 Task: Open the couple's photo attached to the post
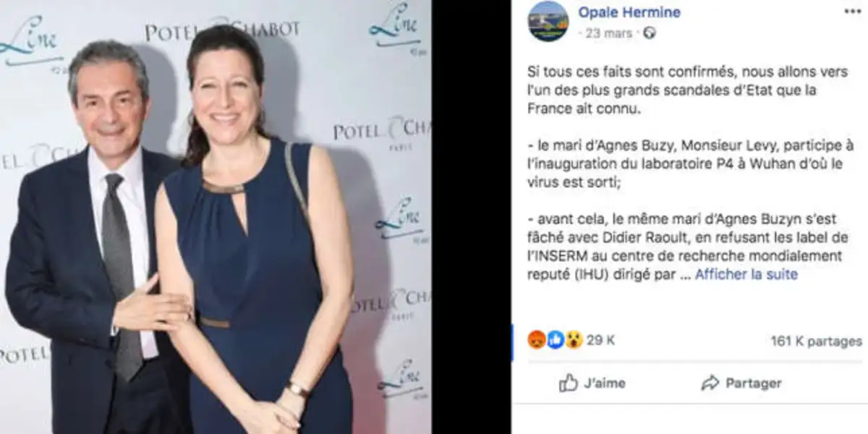click(x=216, y=217)
